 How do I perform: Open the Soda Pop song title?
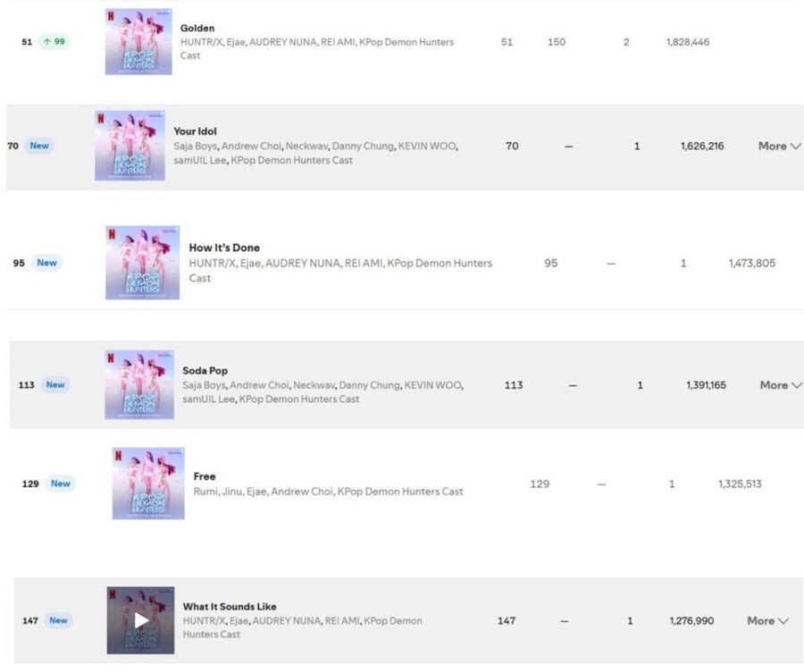click(x=205, y=370)
